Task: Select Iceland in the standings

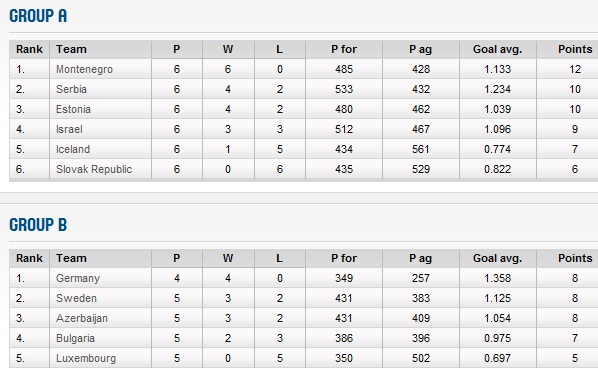Action: [x=73, y=149]
